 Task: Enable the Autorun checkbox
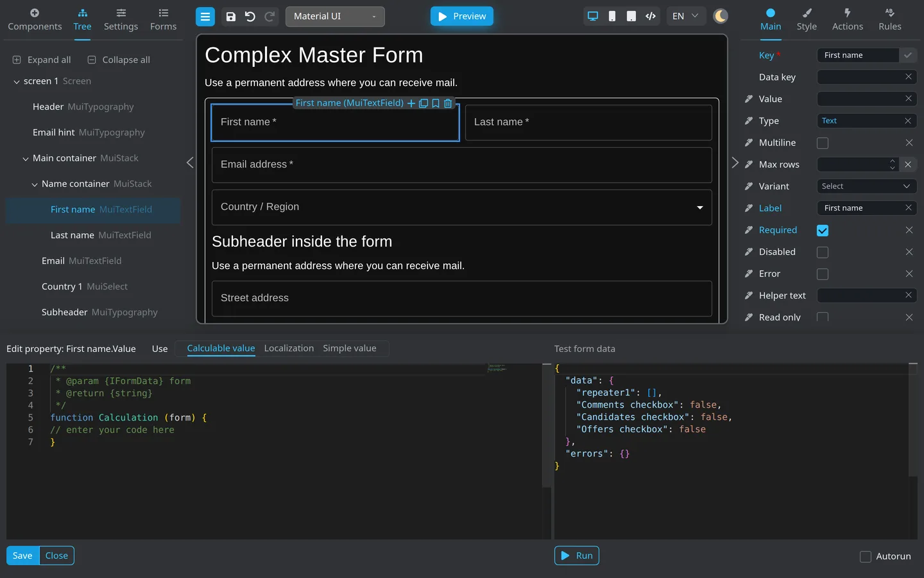point(866,557)
